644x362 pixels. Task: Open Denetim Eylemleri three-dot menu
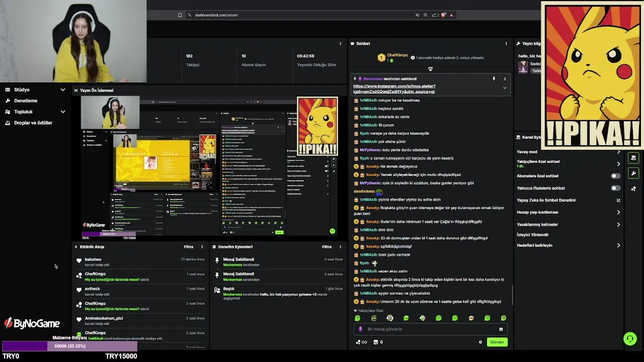(x=340, y=247)
